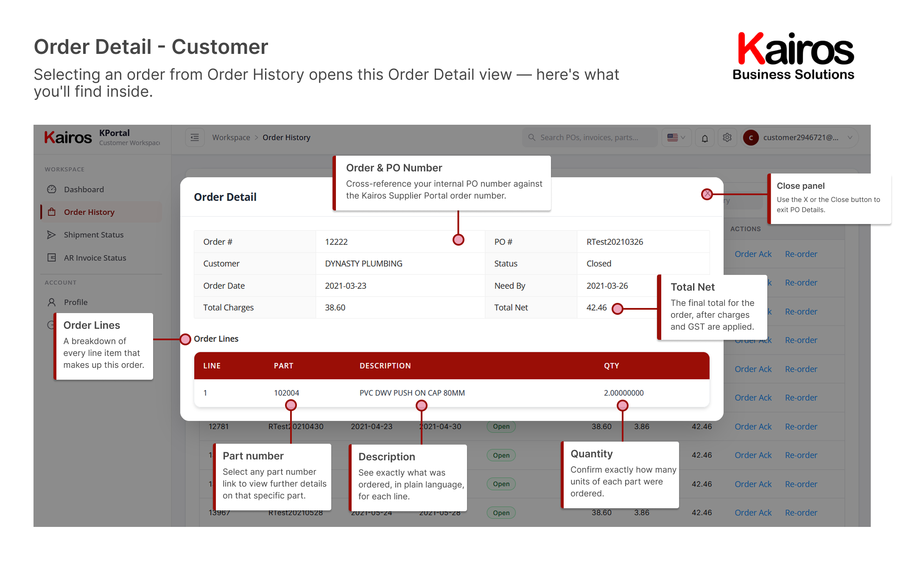The width and height of the screenshot is (917, 588).
Task: Click Re-order for order 12781
Action: (x=801, y=426)
